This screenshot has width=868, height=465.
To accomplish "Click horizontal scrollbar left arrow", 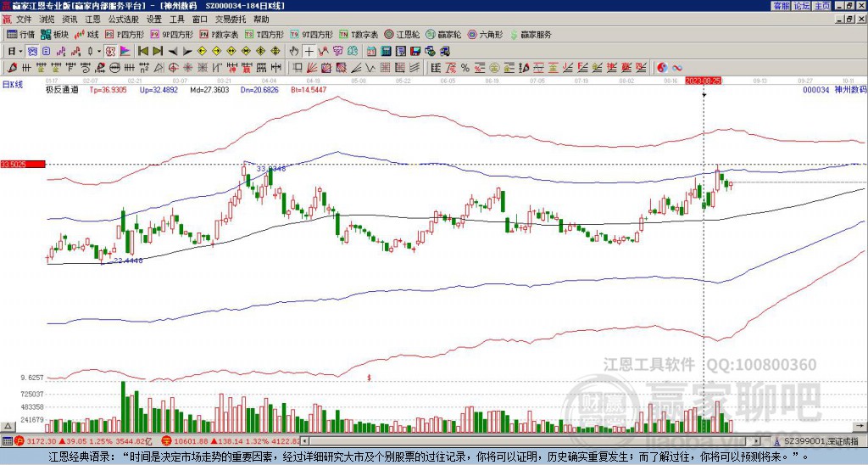I will tap(304, 441).
